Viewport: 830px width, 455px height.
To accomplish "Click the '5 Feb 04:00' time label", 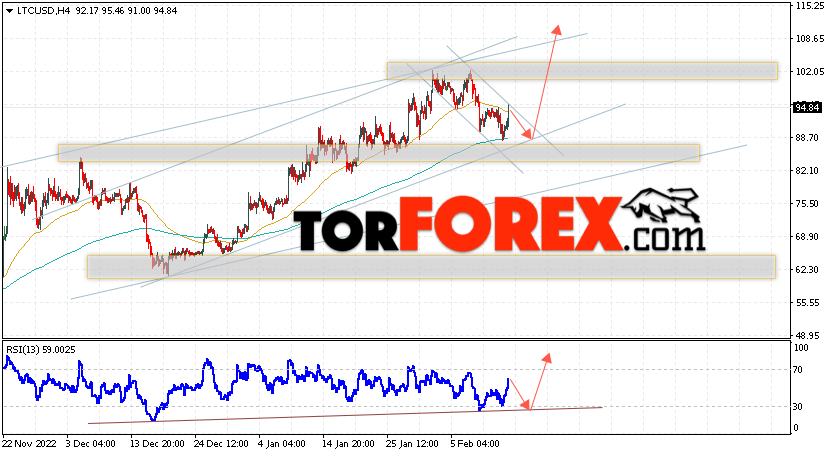I will coord(475,443).
